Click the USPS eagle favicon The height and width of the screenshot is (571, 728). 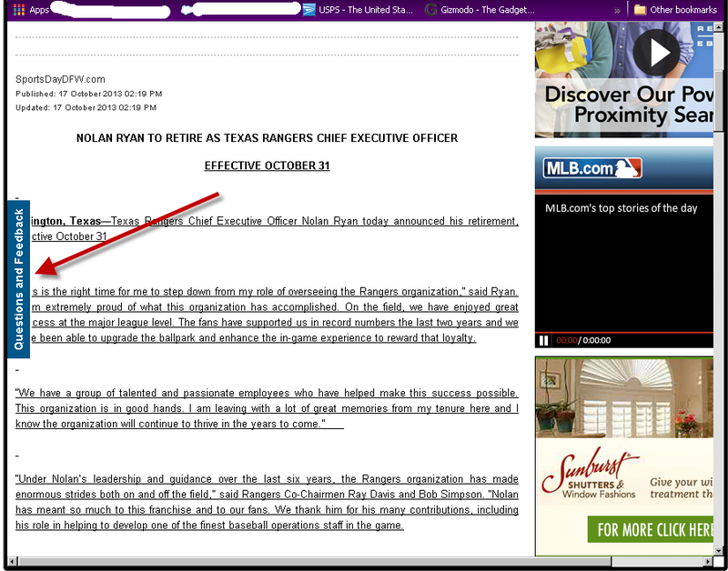(309, 10)
